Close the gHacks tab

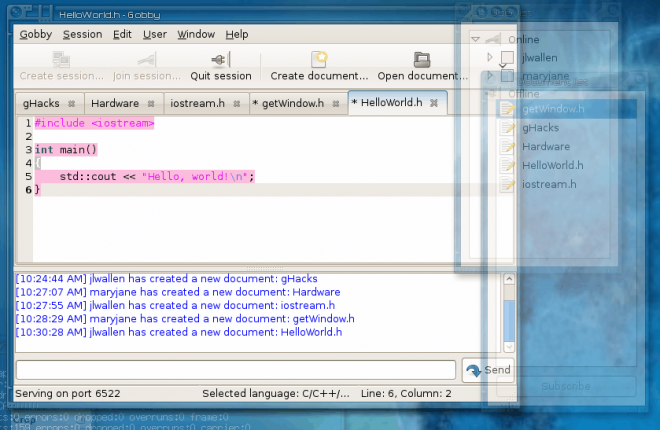click(x=71, y=103)
